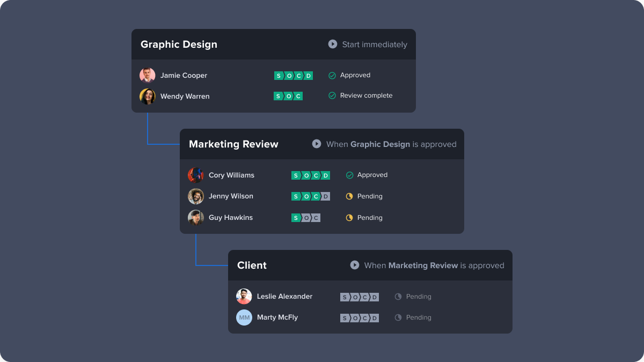
Task: Click Jenny Wilson's SOCD progress badges
Action: 311,196
